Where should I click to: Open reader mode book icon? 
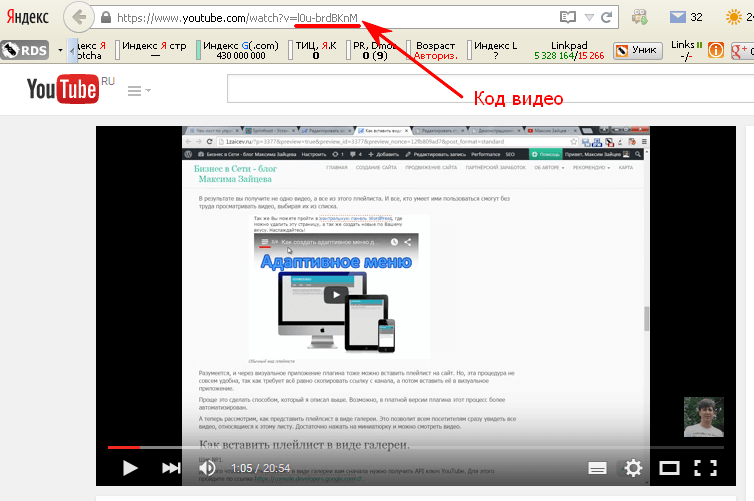pos(568,18)
